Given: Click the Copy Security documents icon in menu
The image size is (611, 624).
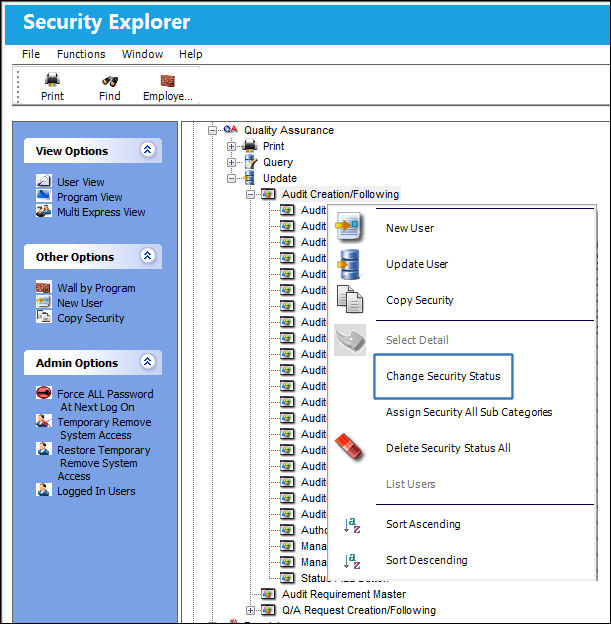Looking at the screenshot, I should coord(350,299).
